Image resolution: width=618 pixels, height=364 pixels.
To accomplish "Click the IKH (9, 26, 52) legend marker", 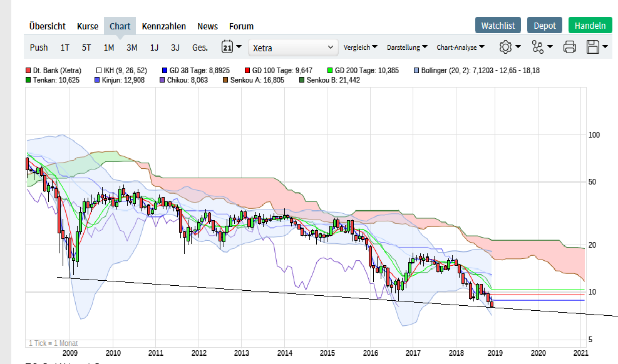I will coord(98,71).
